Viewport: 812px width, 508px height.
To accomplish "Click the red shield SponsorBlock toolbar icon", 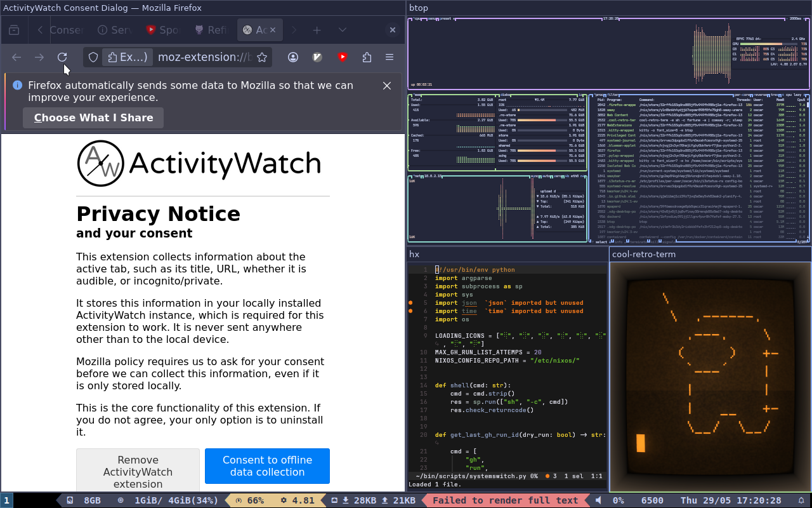I will coord(343,57).
